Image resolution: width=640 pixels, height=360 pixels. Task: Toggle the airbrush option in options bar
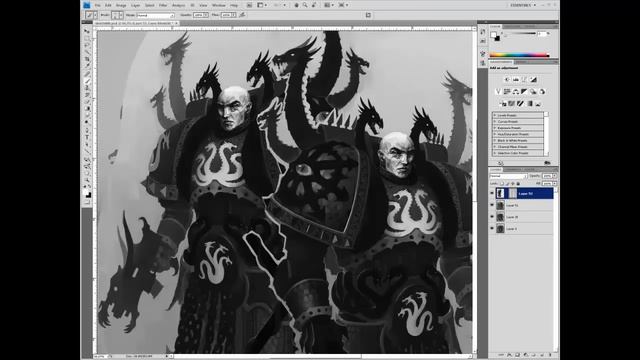tap(242, 15)
